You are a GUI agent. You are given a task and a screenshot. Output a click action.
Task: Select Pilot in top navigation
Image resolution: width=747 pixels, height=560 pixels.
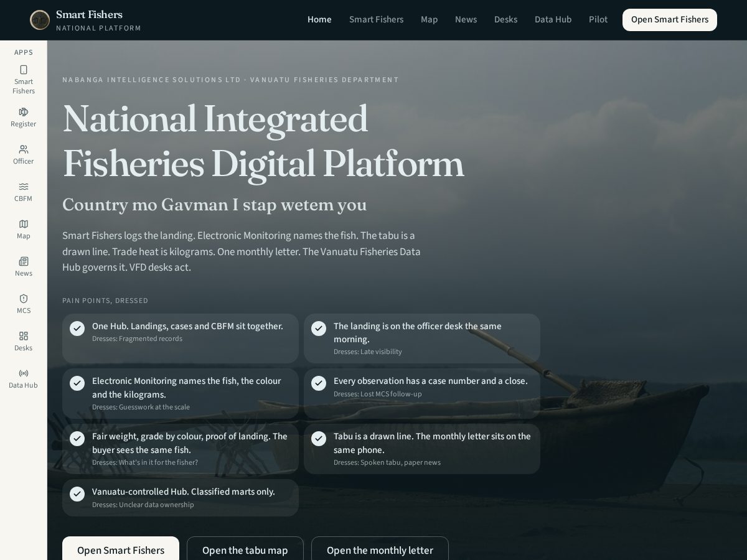tap(598, 20)
